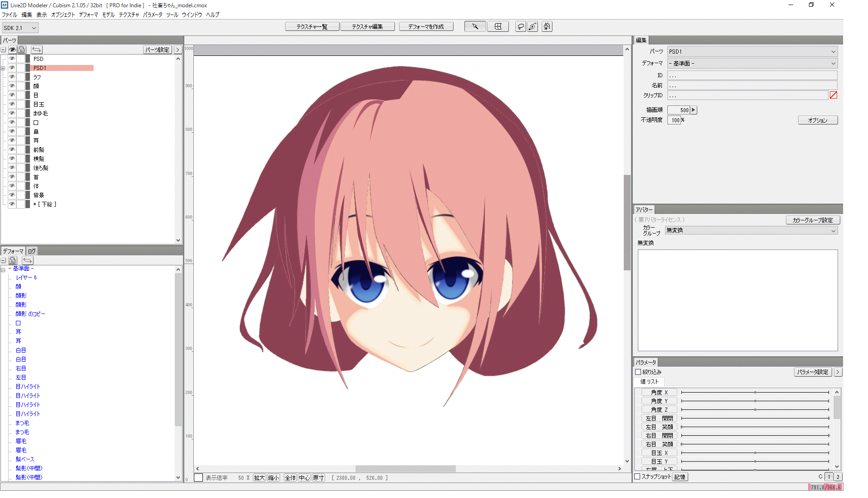This screenshot has width=868, height=498.
Task: Enable the スナップショット checkbox
Action: [x=637, y=477]
